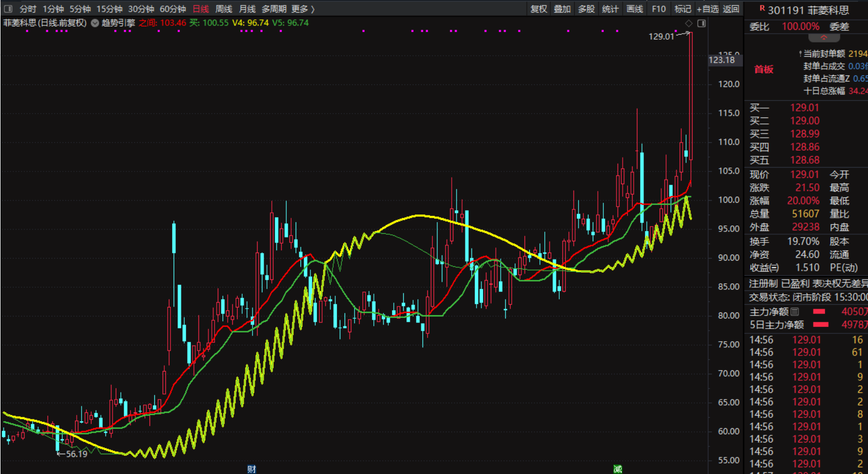The image size is (868, 474).
Task: Expand 更多 chart period options
Action: 303,9
